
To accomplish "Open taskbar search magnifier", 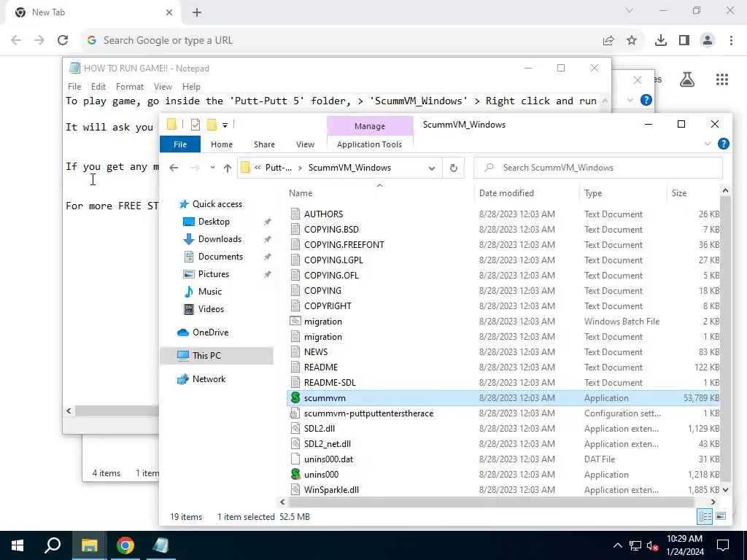I will (x=53, y=545).
